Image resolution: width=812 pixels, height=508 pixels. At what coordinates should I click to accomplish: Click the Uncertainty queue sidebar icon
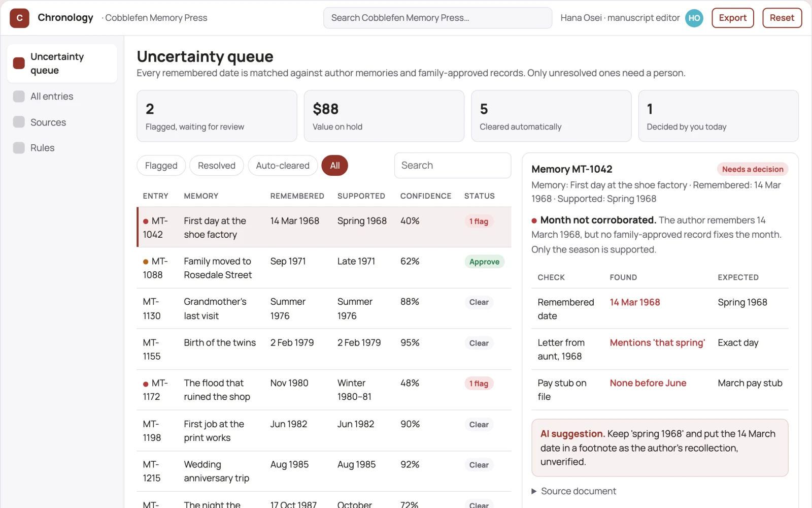tap(19, 63)
